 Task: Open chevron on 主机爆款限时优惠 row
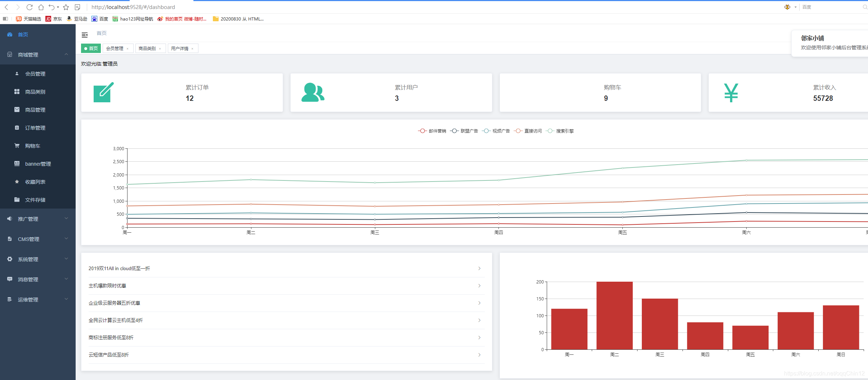click(x=479, y=286)
